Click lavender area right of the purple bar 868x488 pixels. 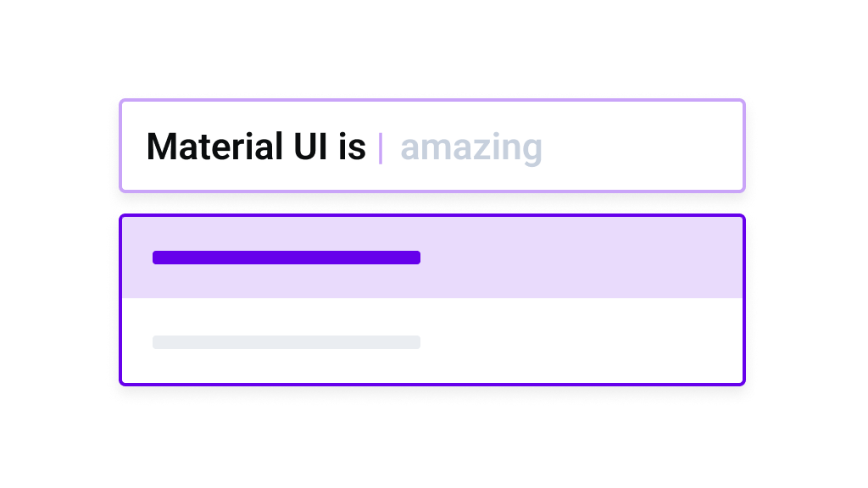[x=585, y=258]
